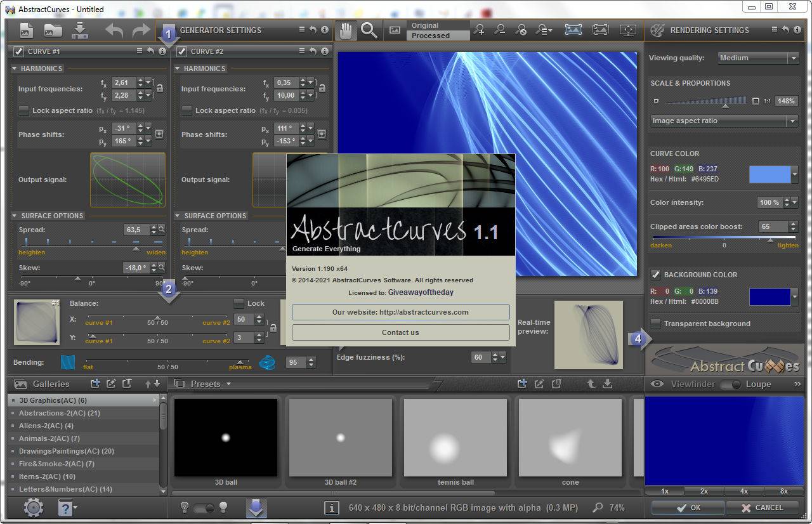Select the 3D Graphics(AC) gallery

(x=83, y=400)
